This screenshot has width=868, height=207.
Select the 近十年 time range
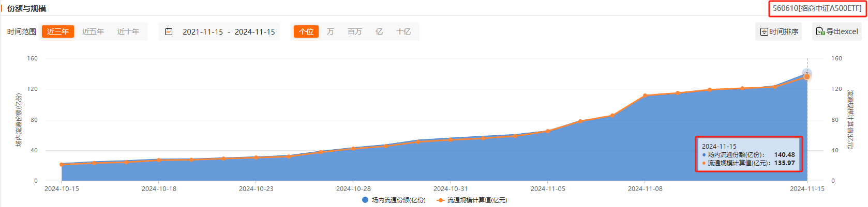pyautogui.click(x=128, y=31)
